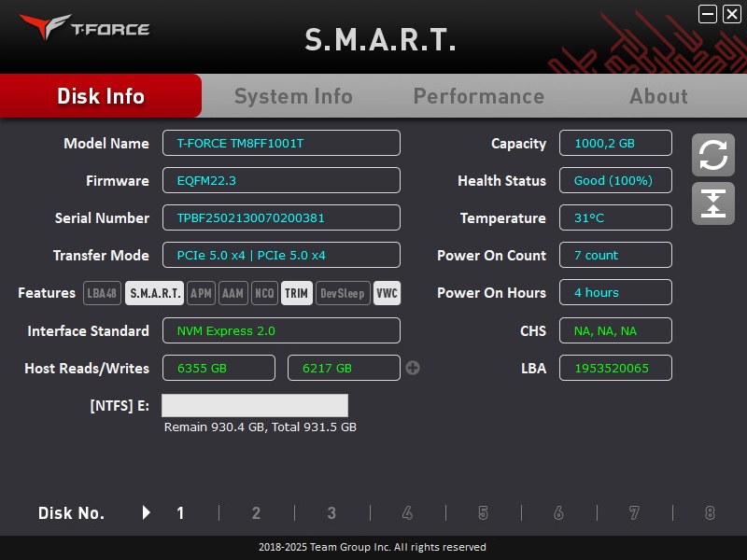Click the play arrow beside Disk No.
The image size is (747, 560).
click(147, 512)
